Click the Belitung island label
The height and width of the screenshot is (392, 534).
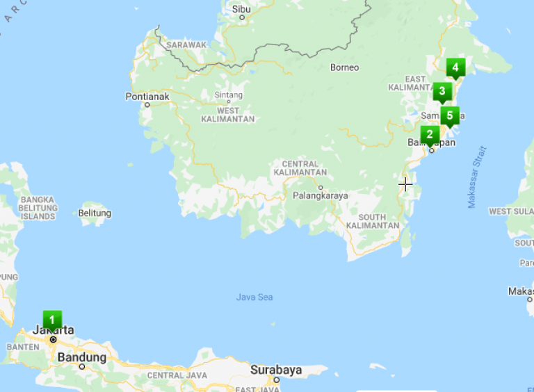95,213
